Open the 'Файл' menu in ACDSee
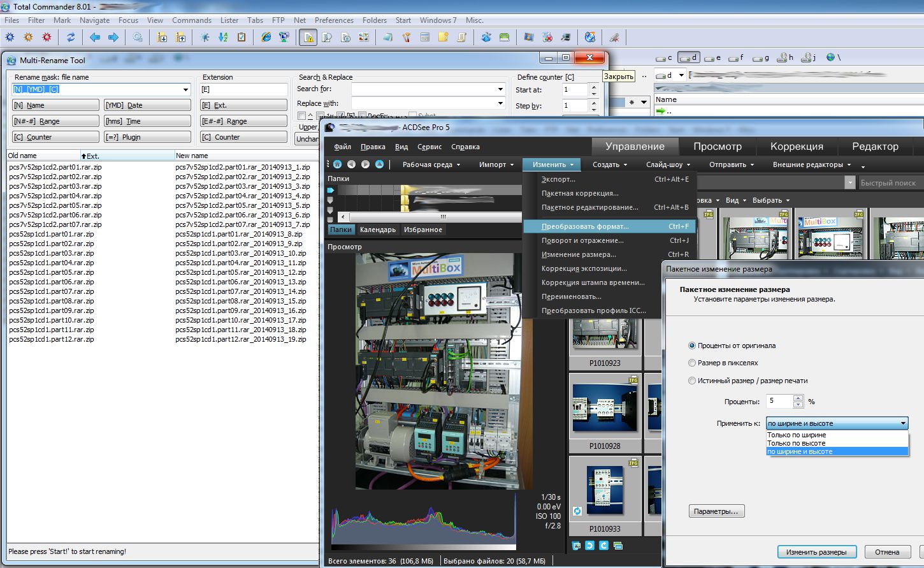 point(342,147)
